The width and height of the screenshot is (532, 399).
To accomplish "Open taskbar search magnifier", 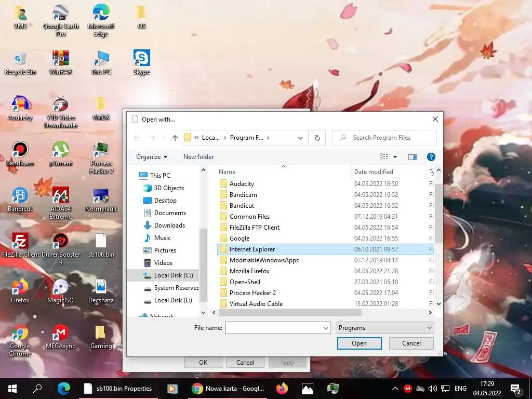I will [37, 389].
